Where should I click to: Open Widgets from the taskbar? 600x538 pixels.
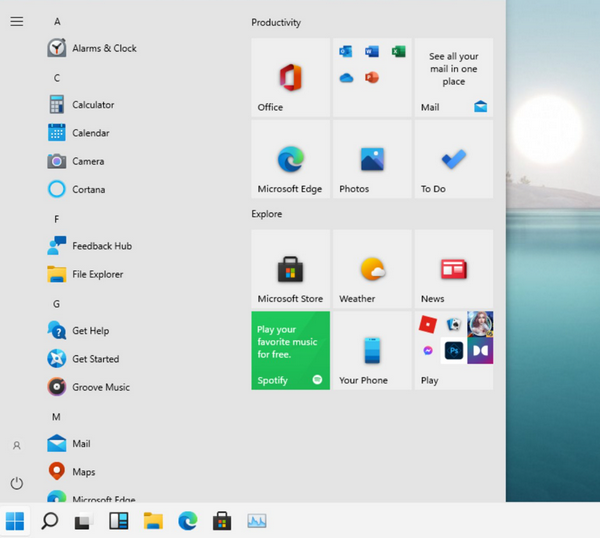119,521
